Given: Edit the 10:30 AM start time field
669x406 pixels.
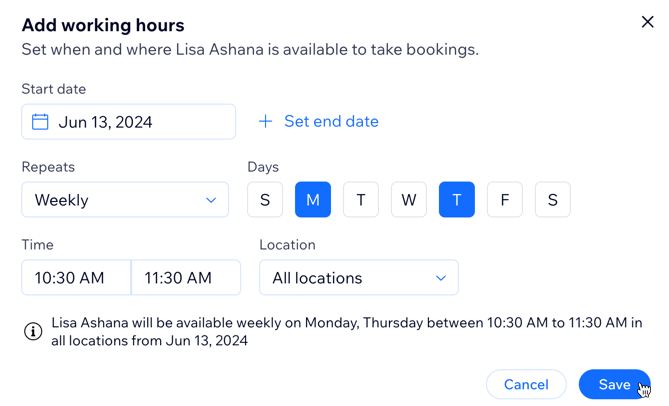Looking at the screenshot, I should [76, 278].
